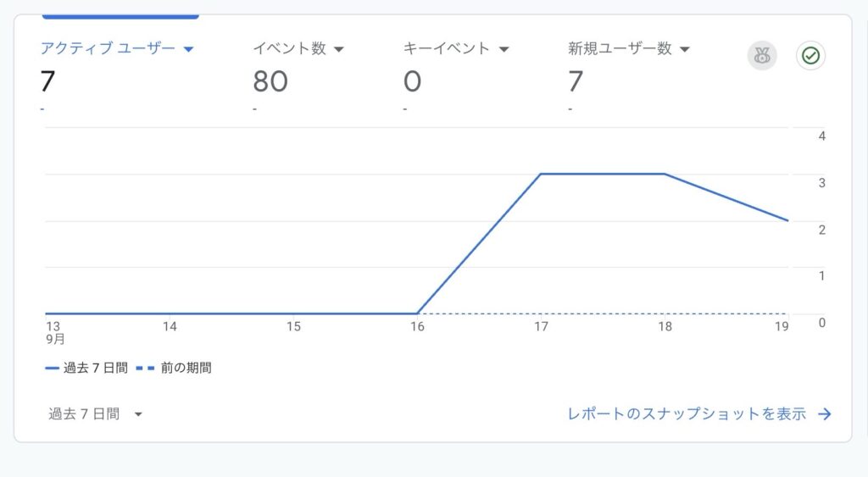The image size is (868, 477).
Task: Open アクティブ ユーザー metric dropdown arrow
Action: click(x=188, y=49)
